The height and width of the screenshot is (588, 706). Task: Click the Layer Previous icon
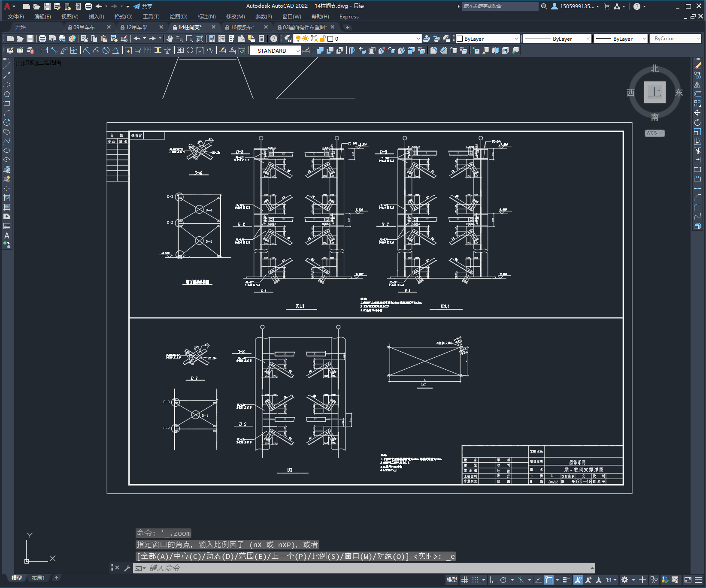(x=436, y=39)
